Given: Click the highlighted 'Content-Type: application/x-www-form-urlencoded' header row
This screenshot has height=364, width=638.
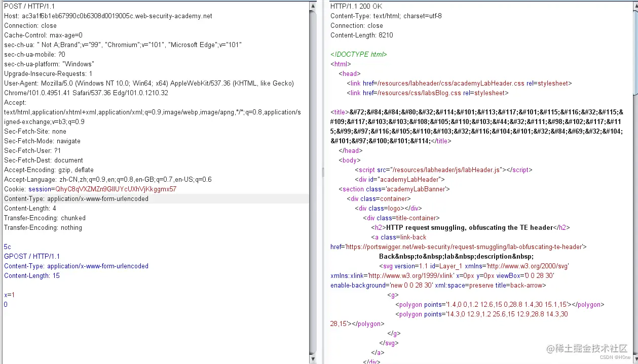Looking at the screenshot, I should 156,198.
